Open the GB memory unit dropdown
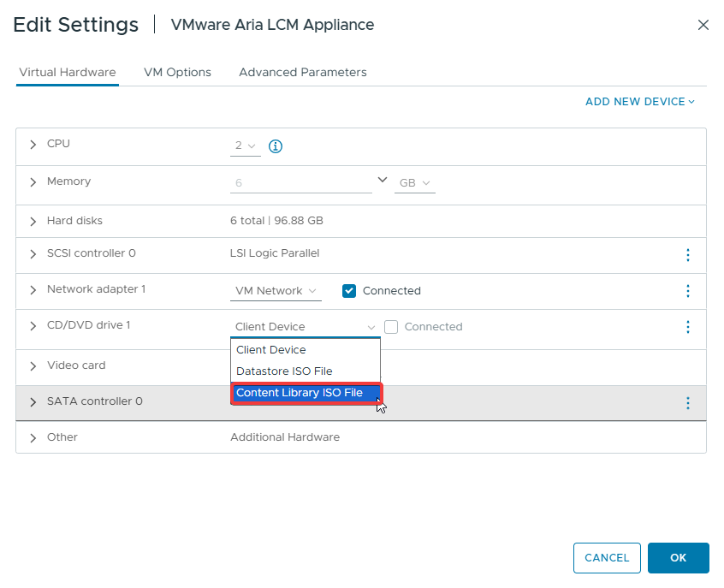The image size is (724, 588). point(415,183)
